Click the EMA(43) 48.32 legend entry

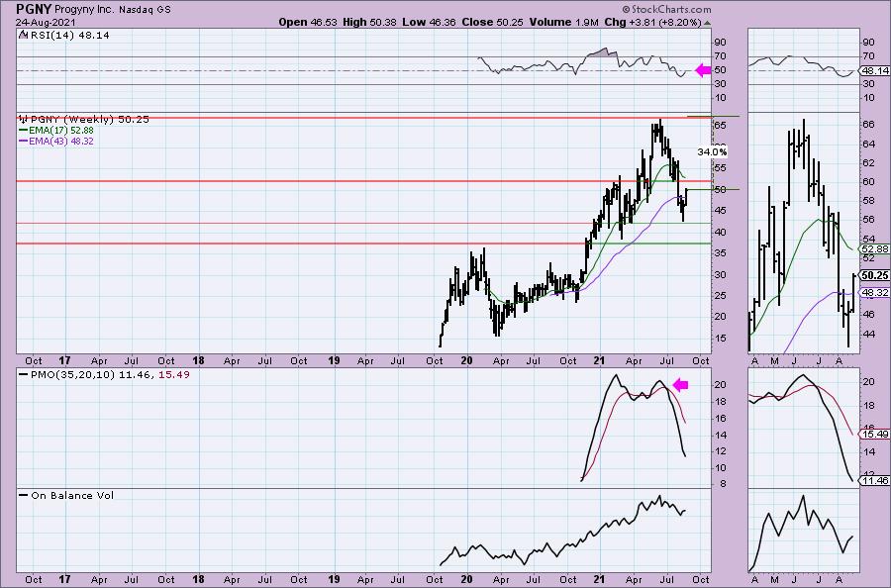(x=56, y=141)
